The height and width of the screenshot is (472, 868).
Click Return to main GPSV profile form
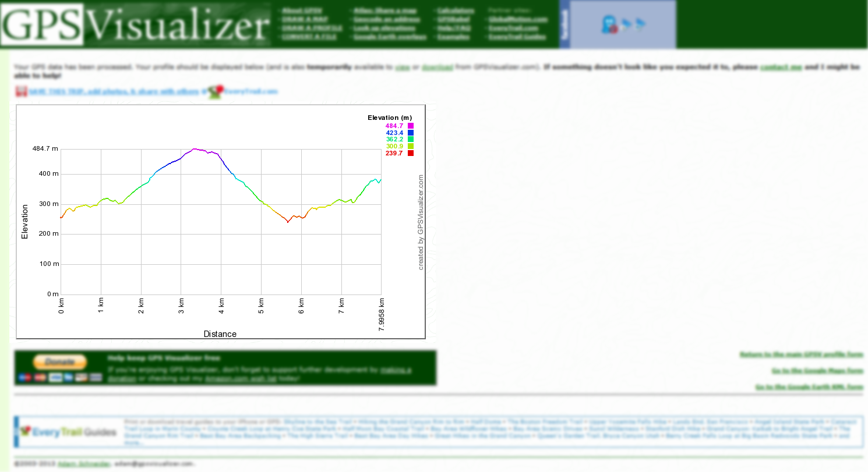click(802, 354)
